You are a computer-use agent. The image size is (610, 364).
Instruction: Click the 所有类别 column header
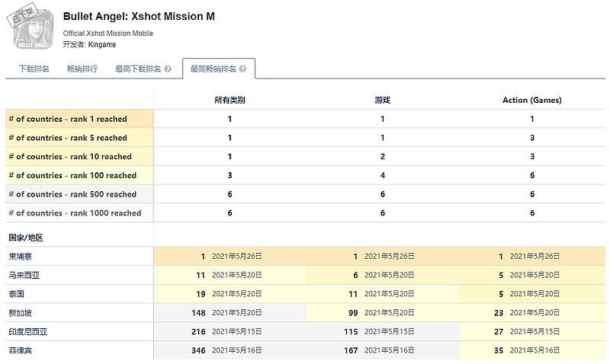(230, 100)
